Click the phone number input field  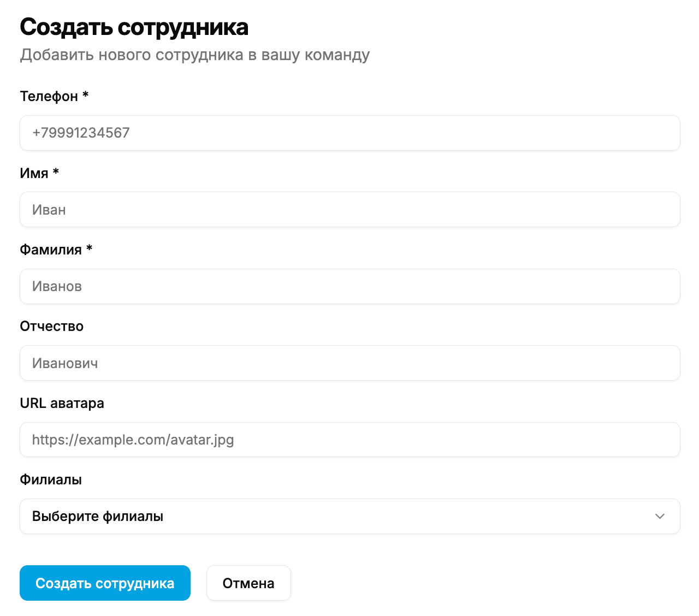(x=349, y=133)
